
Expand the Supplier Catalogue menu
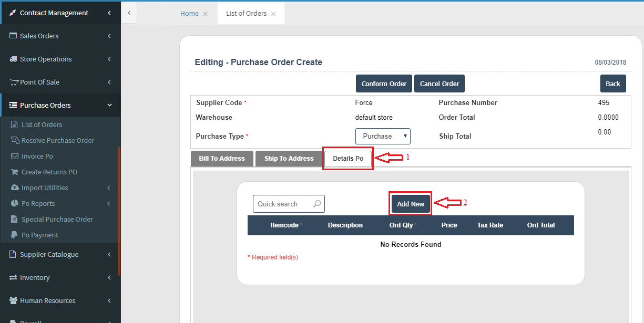tap(60, 254)
